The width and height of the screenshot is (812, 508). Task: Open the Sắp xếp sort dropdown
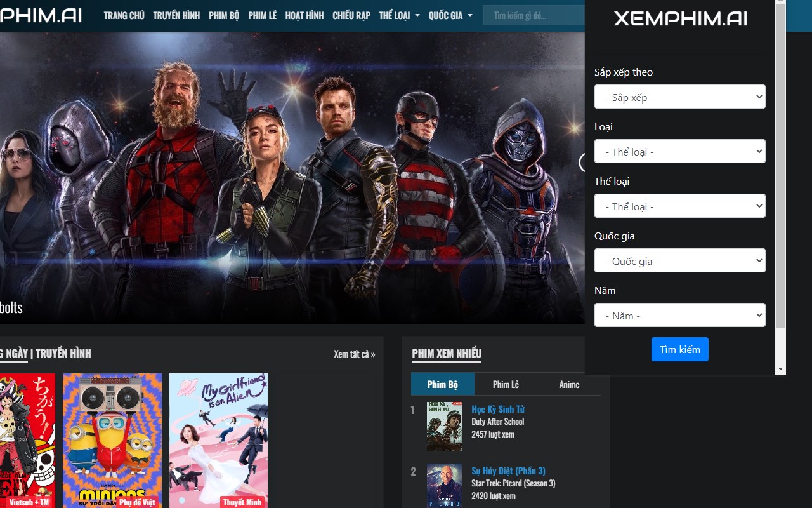tap(680, 97)
